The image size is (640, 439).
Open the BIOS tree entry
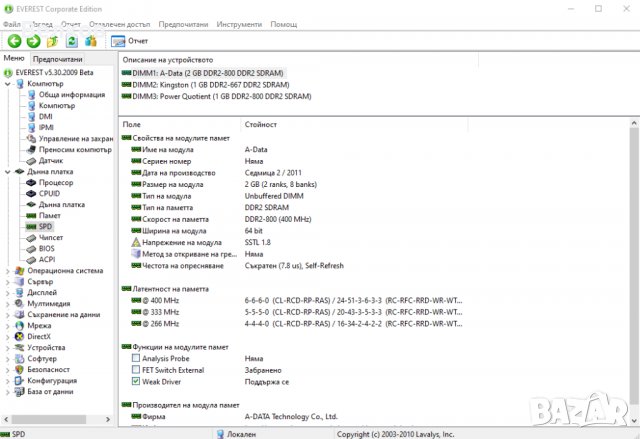click(x=47, y=249)
